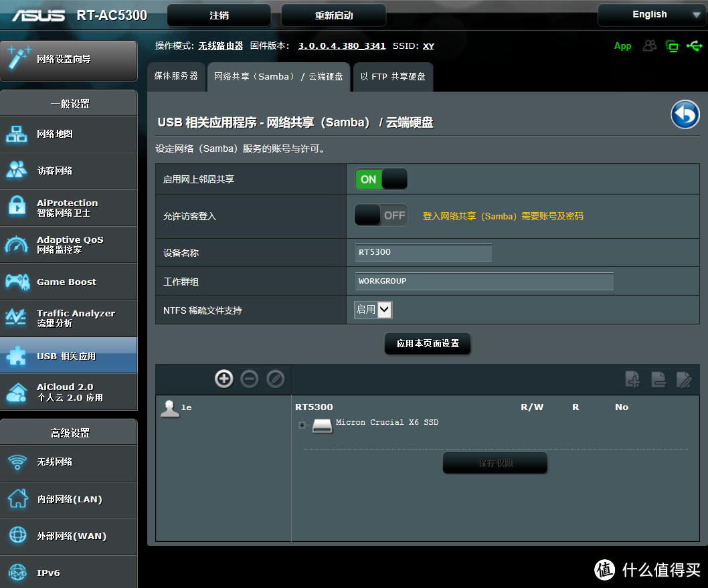Open Game Boost gamepad icon
Image resolution: width=708 pixels, height=588 pixels.
[x=17, y=282]
